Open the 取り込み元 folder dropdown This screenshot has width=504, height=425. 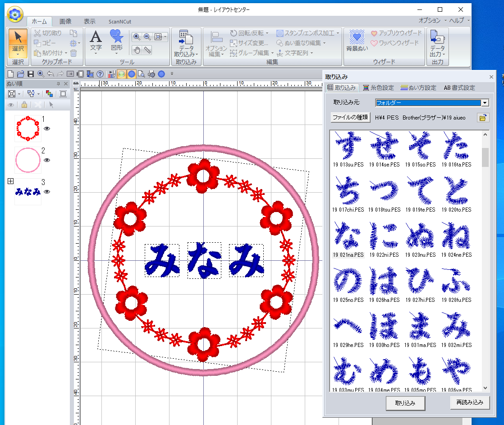[485, 103]
